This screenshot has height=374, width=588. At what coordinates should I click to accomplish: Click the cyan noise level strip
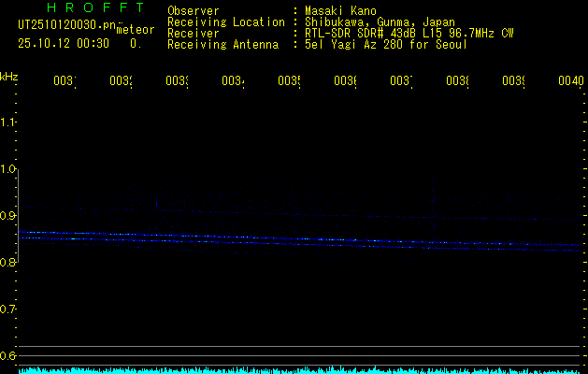point(299,370)
